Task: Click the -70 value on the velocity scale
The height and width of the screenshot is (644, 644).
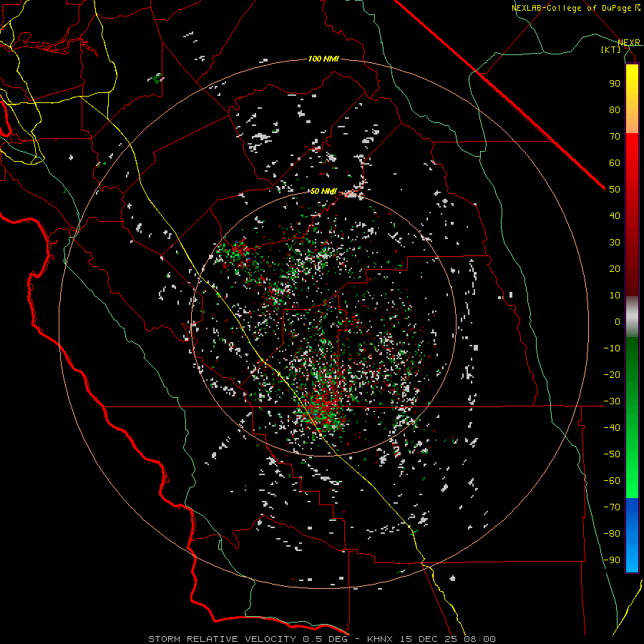Action: pyautogui.click(x=612, y=507)
